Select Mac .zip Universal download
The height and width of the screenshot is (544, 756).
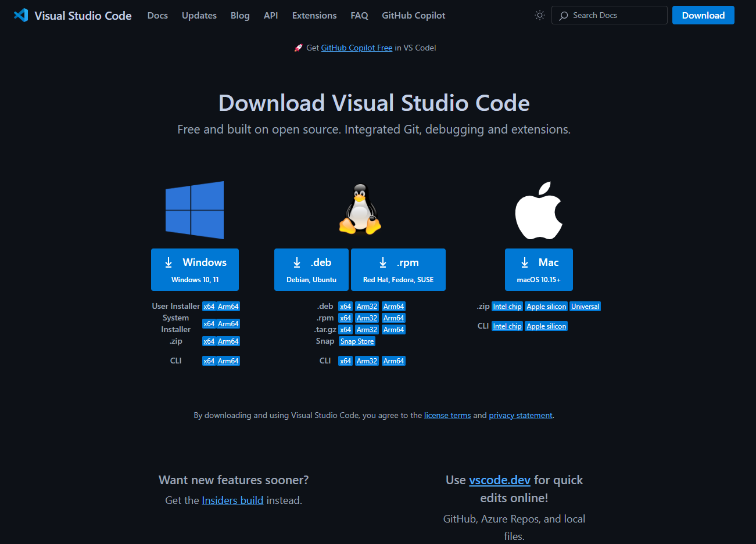[585, 307]
